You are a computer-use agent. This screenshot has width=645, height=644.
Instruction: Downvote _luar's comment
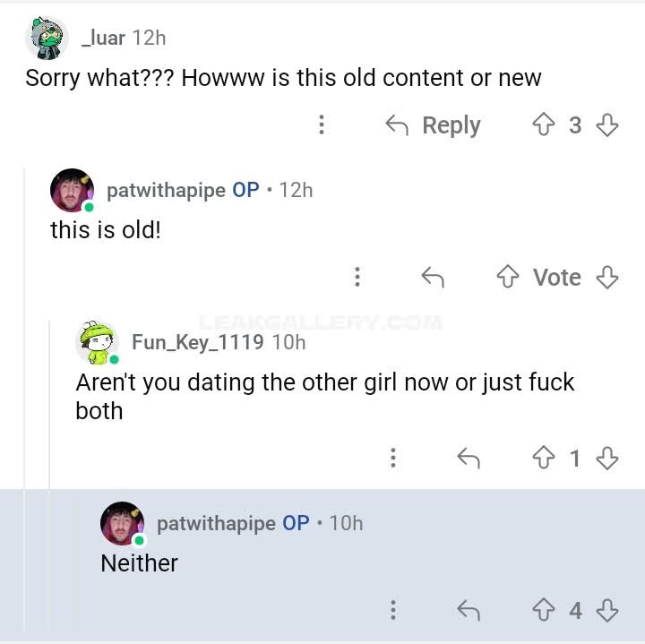click(x=607, y=125)
